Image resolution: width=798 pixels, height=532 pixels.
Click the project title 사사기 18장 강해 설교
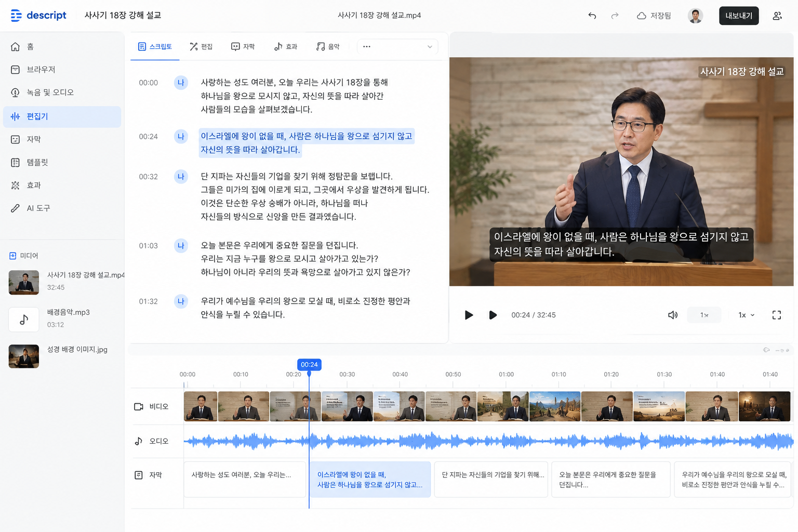(123, 16)
